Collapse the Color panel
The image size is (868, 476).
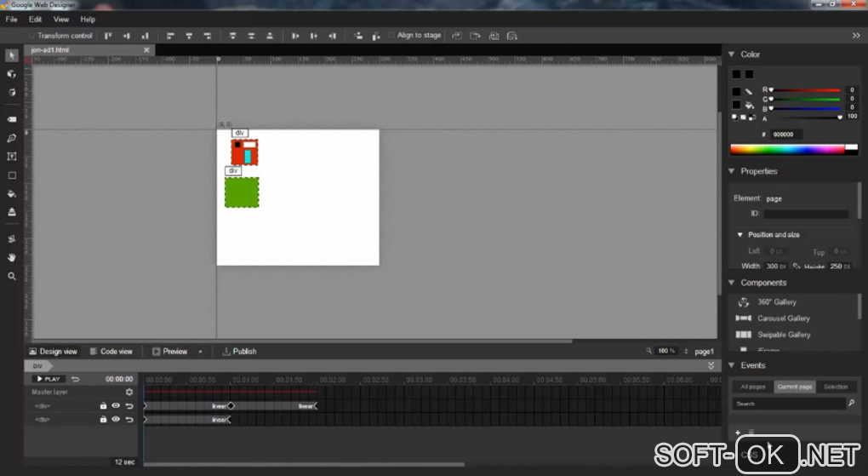coord(731,54)
